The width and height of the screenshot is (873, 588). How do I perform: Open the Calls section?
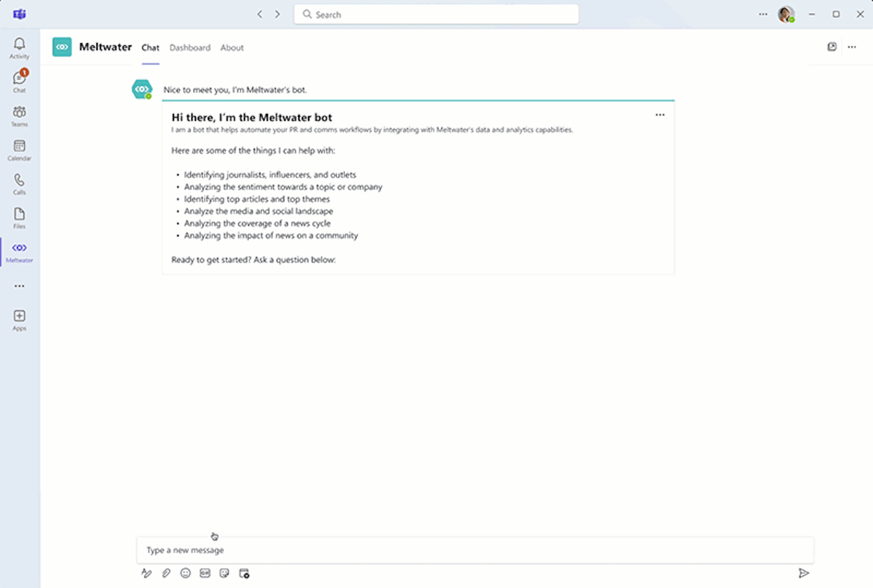point(19,183)
